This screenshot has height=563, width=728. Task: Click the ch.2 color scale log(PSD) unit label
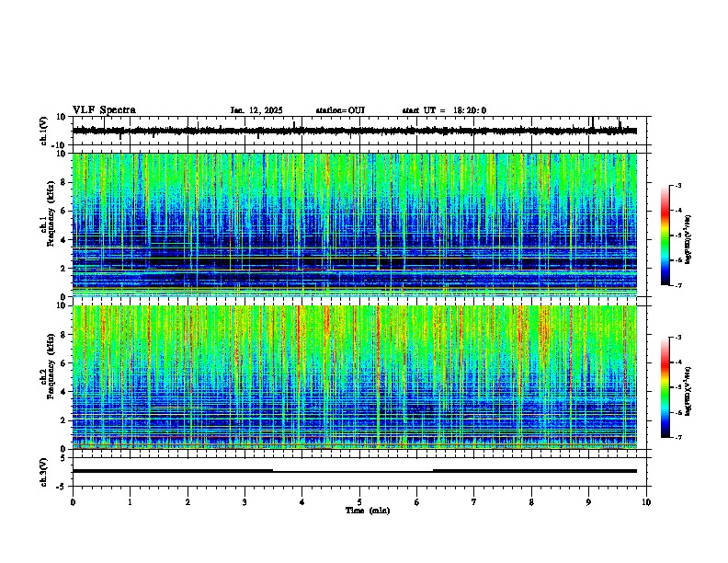pyautogui.click(x=688, y=392)
